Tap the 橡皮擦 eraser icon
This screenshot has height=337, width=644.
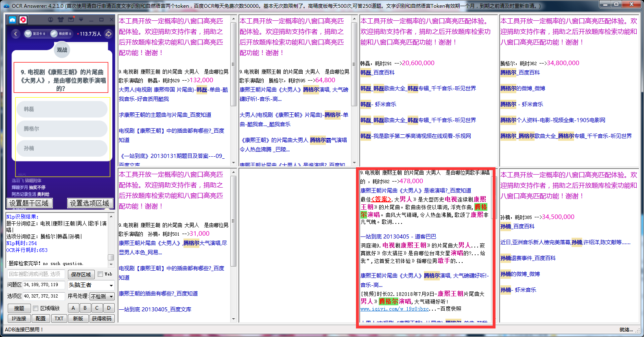54,34
